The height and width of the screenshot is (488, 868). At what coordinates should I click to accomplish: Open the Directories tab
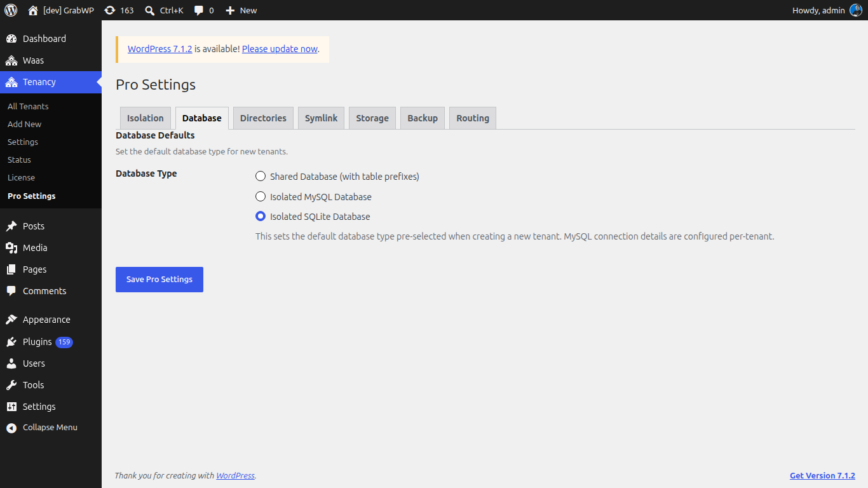(263, 118)
